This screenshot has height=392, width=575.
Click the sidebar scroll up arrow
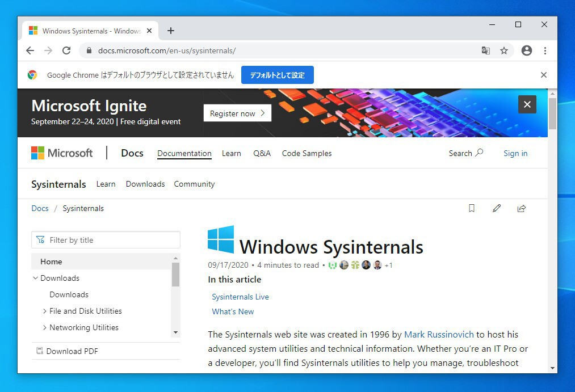coord(175,258)
